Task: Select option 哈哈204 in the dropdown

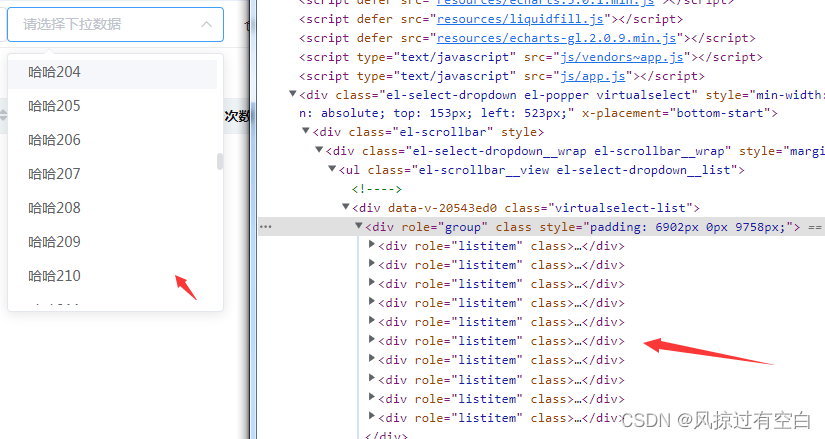Action: coord(112,72)
